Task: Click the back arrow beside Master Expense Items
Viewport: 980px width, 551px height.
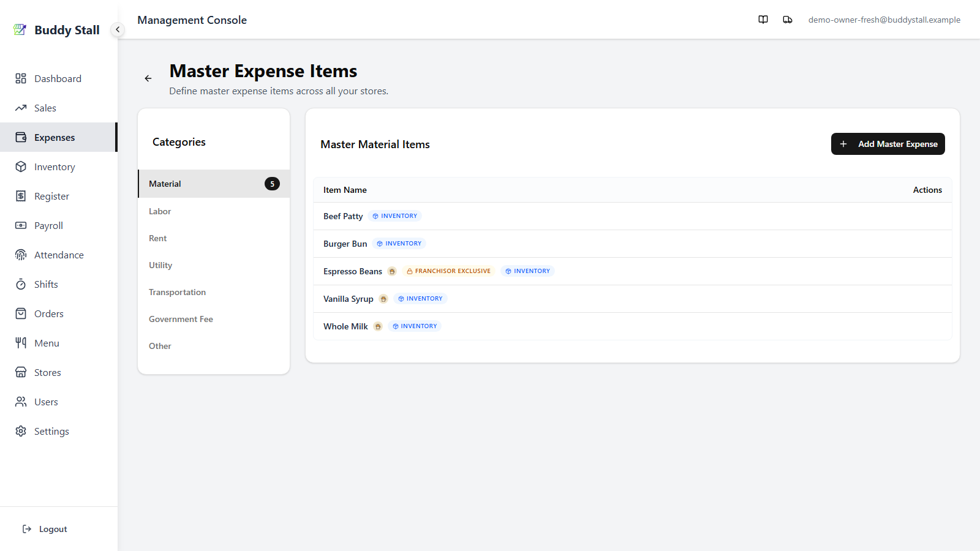Action: (x=148, y=78)
